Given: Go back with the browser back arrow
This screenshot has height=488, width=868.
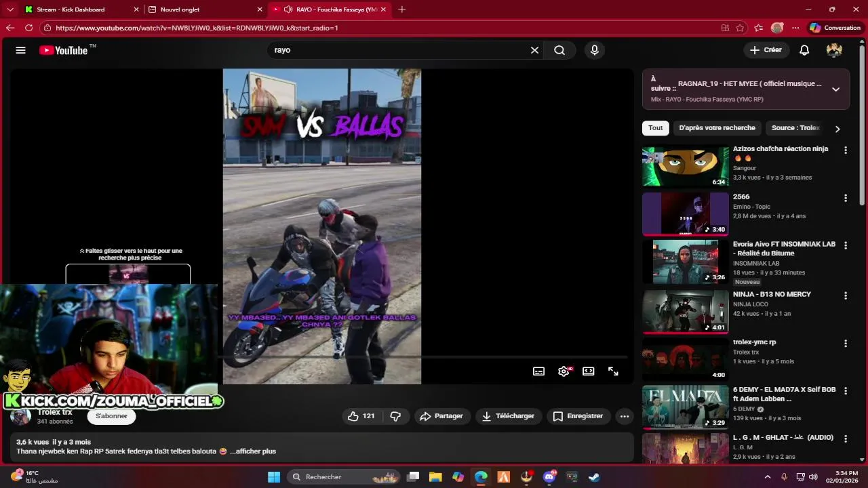Looking at the screenshot, I should [10, 28].
